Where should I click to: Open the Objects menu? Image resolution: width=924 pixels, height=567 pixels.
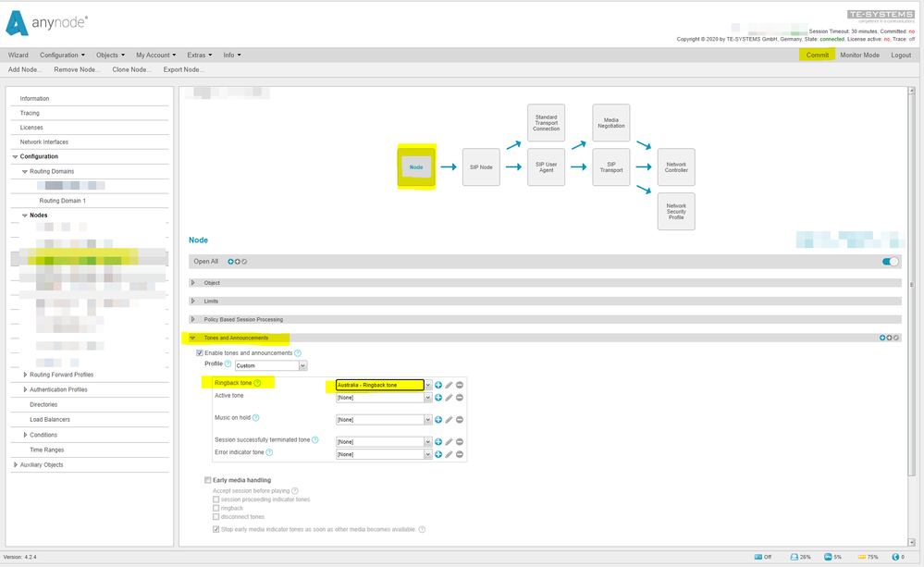pos(111,55)
